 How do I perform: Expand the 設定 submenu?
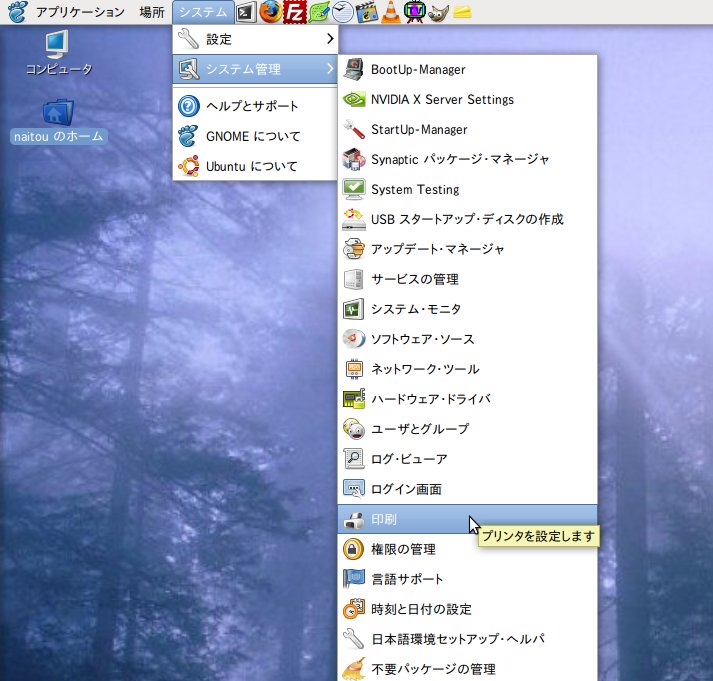255,40
